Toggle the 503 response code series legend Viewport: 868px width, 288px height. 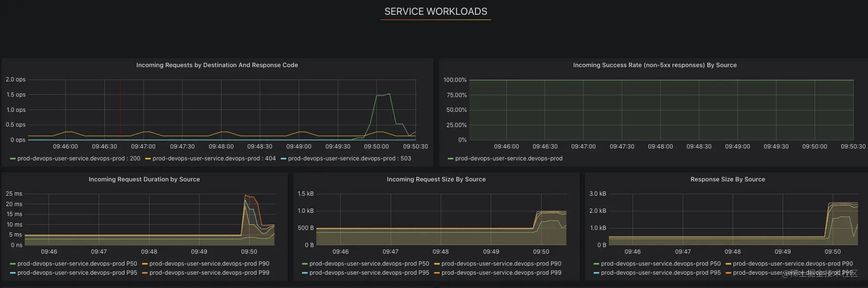coord(349,159)
